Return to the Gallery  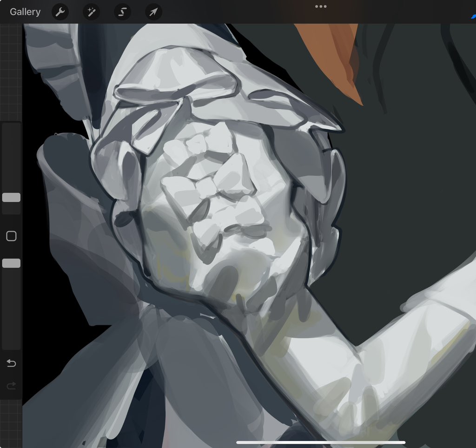pyautogui.click(x=25, y=12)
